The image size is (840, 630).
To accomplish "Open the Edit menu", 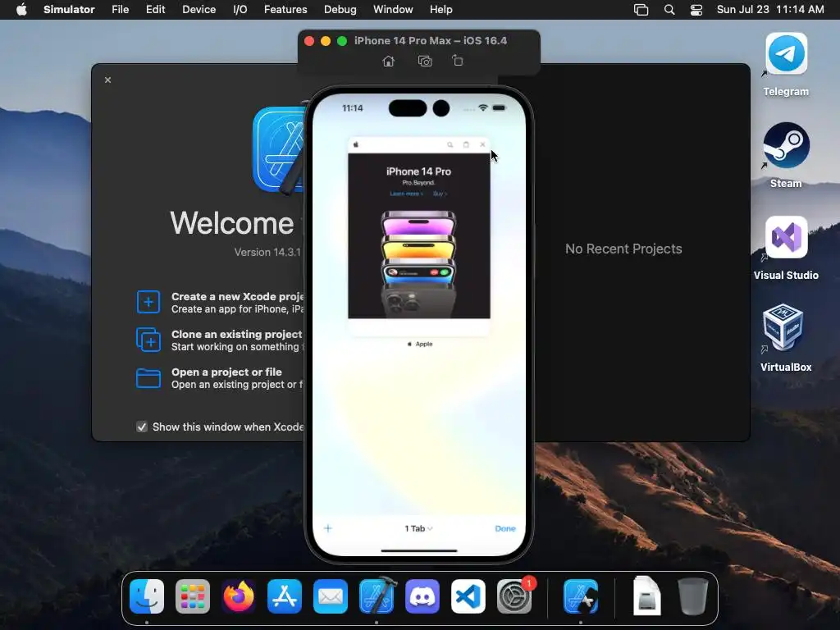I will coord(155,10).
